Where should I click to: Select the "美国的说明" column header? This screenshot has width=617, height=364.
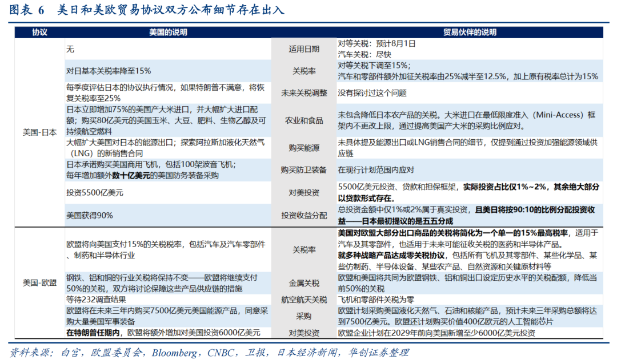pos(168,32)
